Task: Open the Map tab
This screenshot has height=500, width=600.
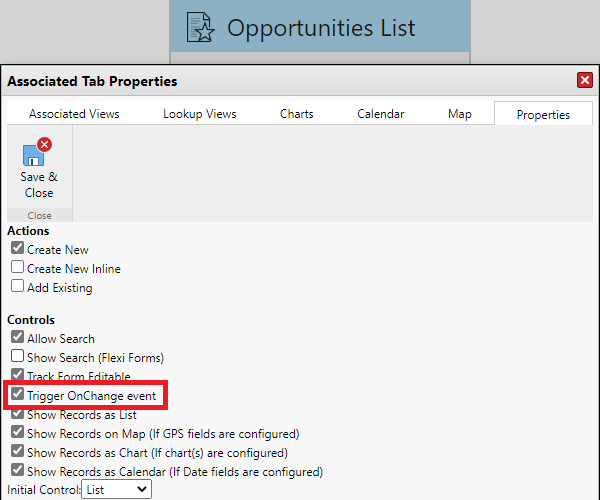Action: [460, 114]
